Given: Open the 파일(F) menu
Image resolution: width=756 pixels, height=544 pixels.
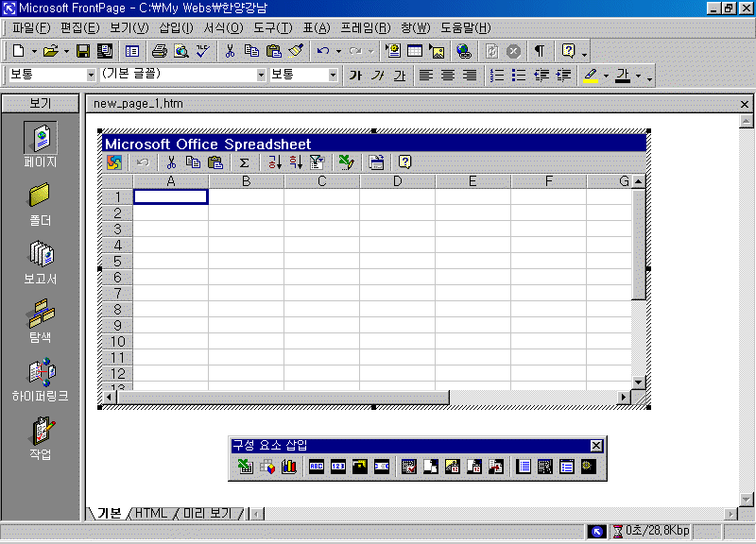Looking at the screenshot, I should [x=31, y=28].
